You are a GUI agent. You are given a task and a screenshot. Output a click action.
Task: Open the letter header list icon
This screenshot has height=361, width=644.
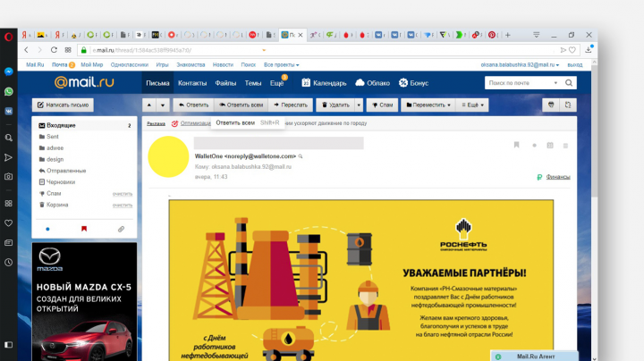(565, 146)
